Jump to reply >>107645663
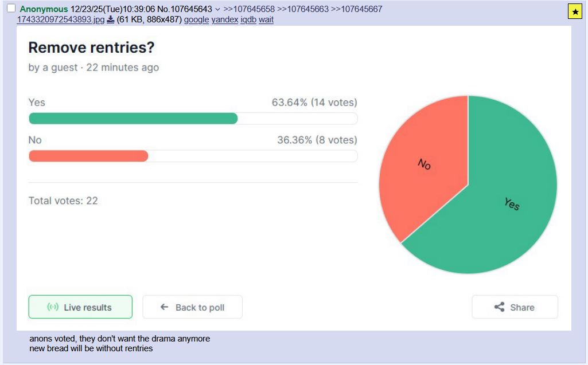The width and height of the screenshot is (588, 365). (x=302, y=9)
